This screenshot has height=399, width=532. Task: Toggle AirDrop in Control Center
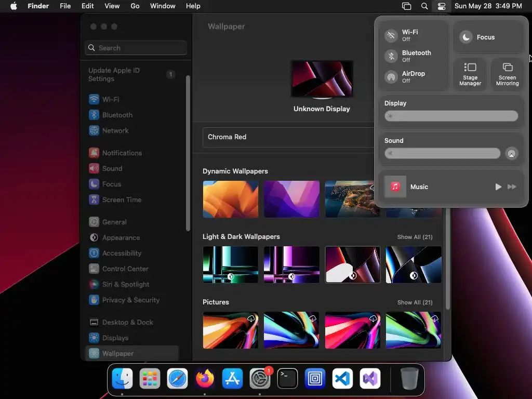(x=391, y=77)
